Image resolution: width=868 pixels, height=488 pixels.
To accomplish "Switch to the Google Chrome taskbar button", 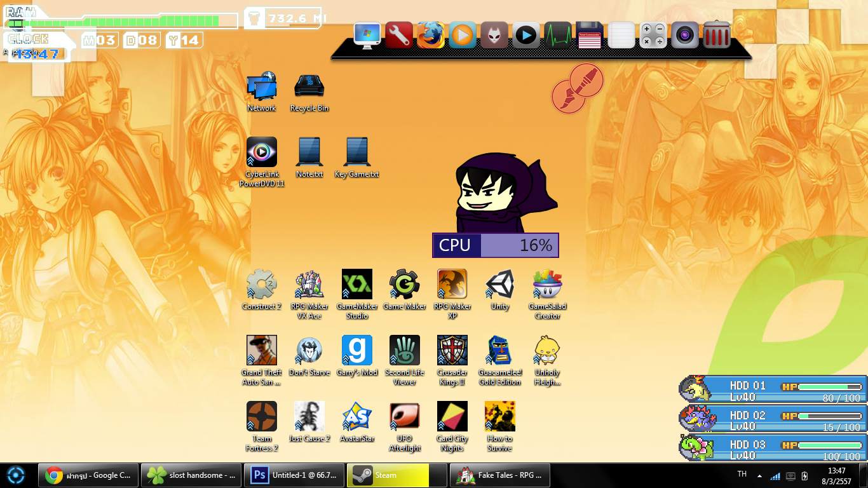I will [x=88, y=475].
